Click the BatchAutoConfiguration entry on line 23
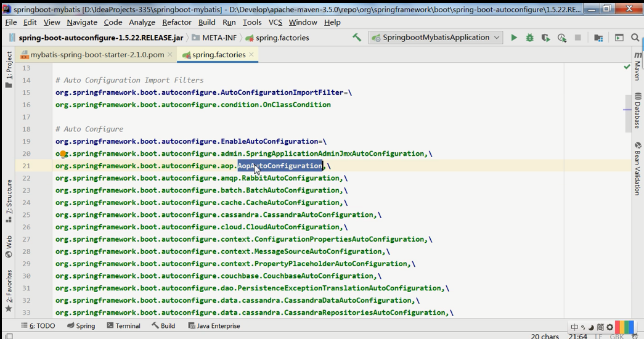Screen dimensions: 644x339 click(293, 190)
